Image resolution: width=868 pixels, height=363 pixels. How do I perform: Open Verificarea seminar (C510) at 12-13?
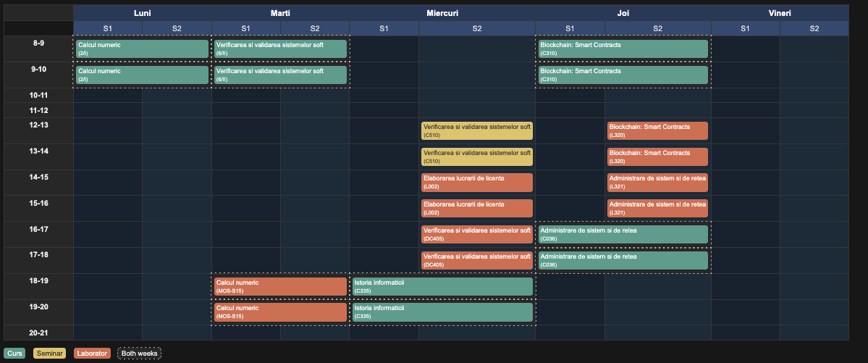tap(476, 131)
